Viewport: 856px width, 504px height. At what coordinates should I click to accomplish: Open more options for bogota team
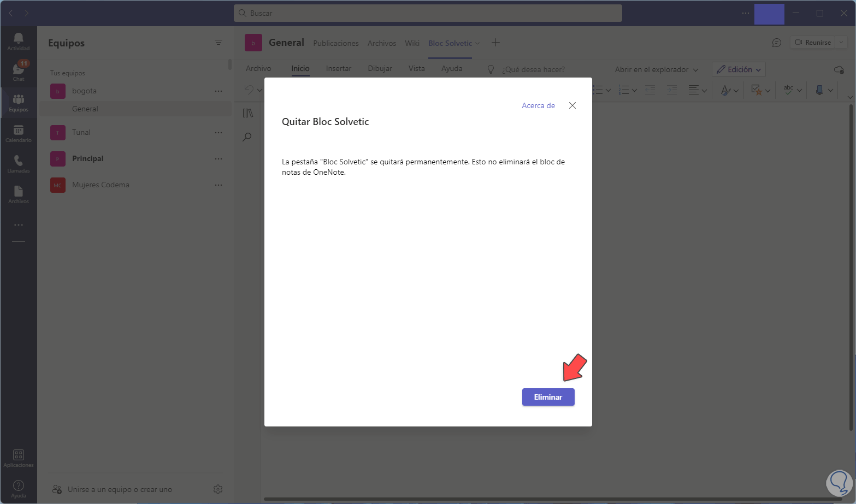click(219, 91)
